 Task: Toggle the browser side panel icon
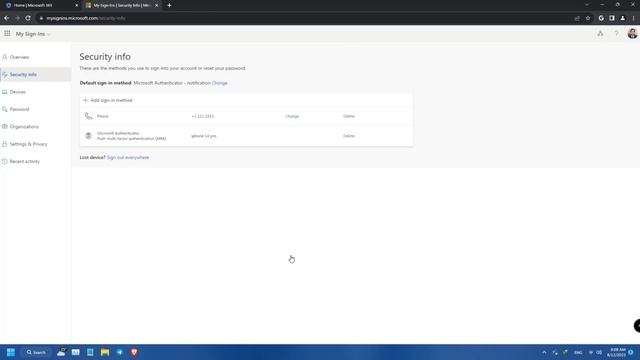611,18
